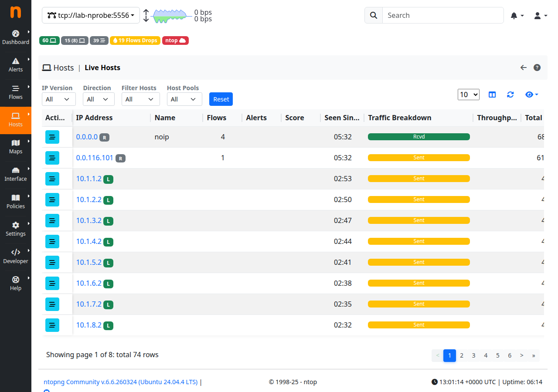Click the refresh icon above the hosts table
558x392 pixels.
[x=510, y=94]
